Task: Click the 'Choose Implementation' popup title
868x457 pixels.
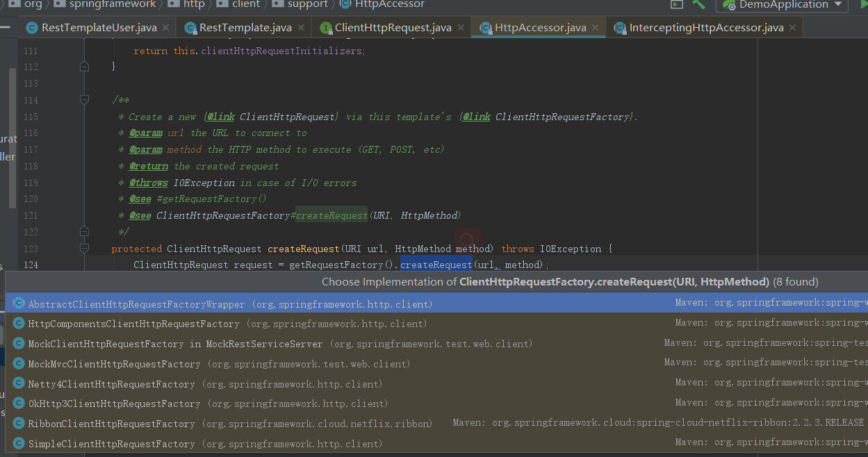Action: coord(570,282)
